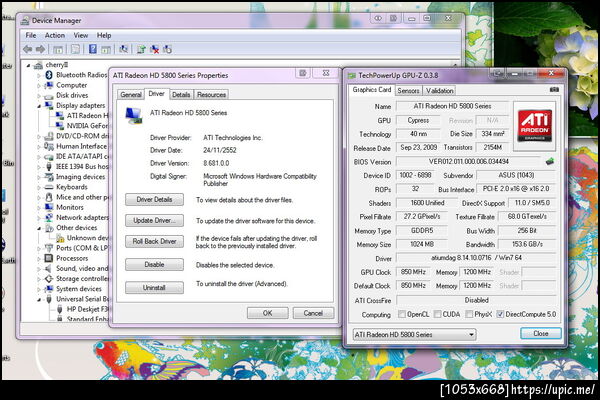Image resolution: width=600 pixels, height=400 pixels.
Task: Expand the Disk drives tree node
Action: coord(39,96)
